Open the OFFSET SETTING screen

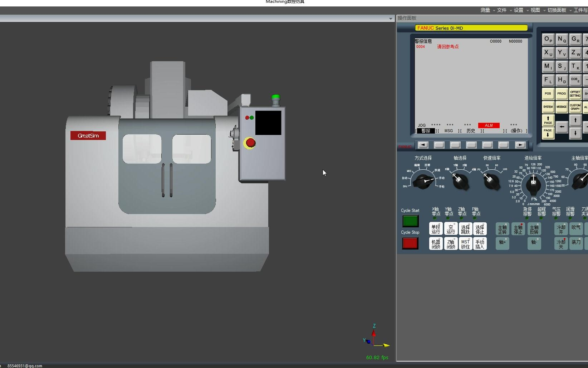[575, 94]
